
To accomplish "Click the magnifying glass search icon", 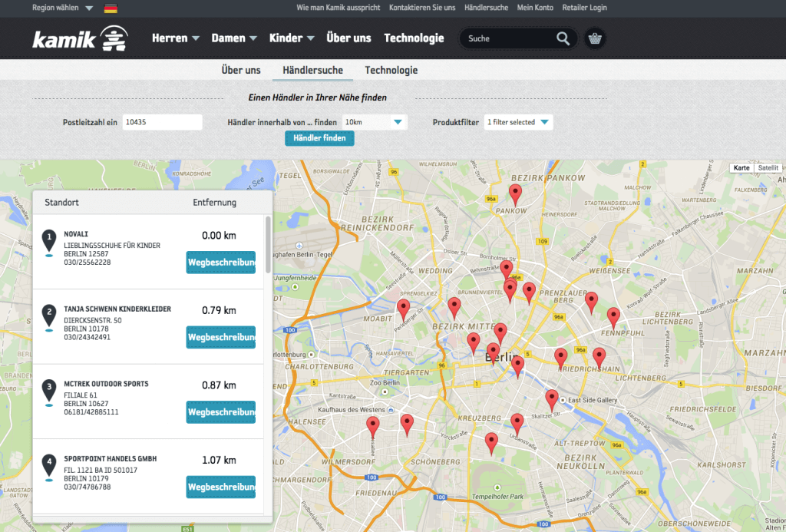I will pyautogui.click(x=563, y=38).
